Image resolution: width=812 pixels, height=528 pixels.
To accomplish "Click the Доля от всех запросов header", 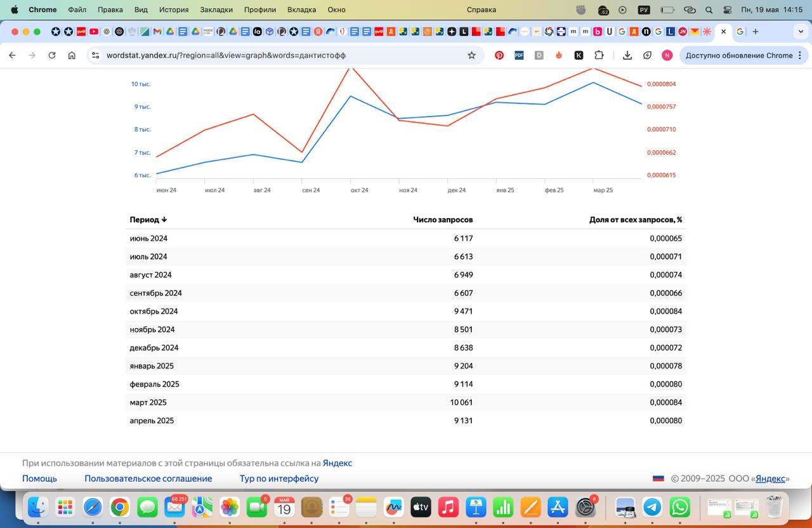I will 636,220.
